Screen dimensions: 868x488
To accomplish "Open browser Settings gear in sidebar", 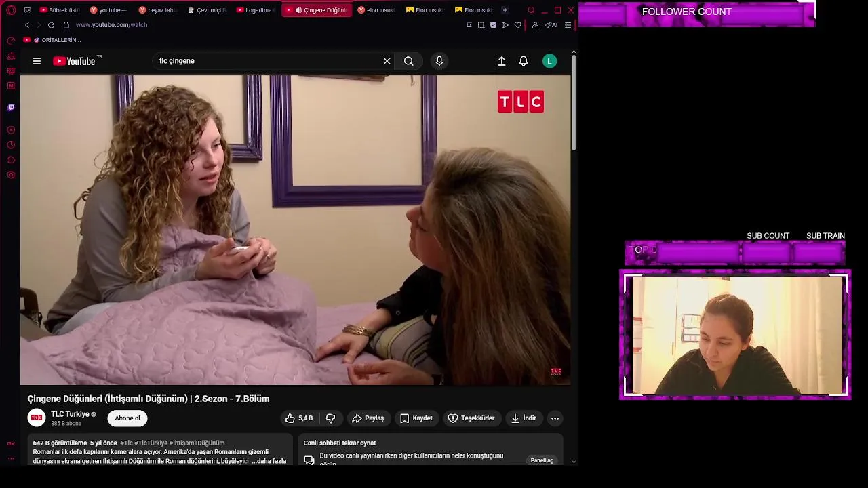I will [x=11, y=175].
